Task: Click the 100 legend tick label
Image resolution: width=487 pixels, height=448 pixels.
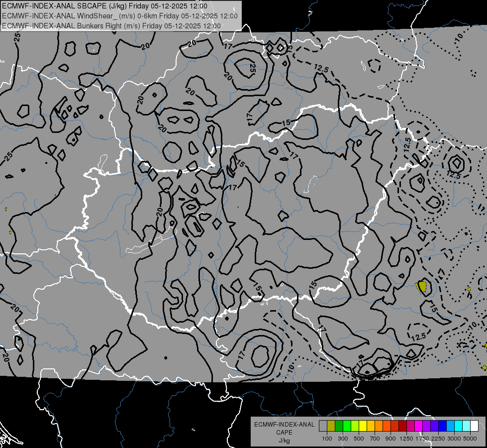Action: 327,439
